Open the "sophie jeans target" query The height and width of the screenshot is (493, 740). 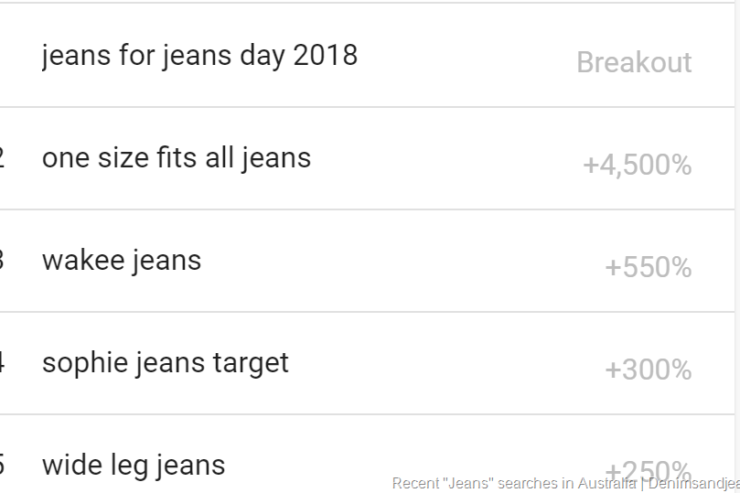pos(165,362)
